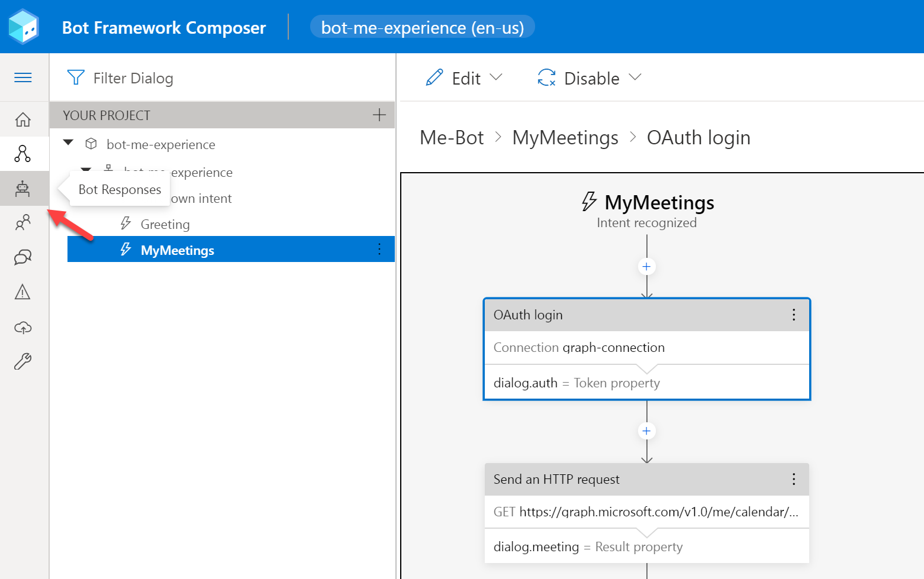The image size is (924, 579).
Task: Click the GET graph.microsoft.com URL text
Action: tap(646, 512)
